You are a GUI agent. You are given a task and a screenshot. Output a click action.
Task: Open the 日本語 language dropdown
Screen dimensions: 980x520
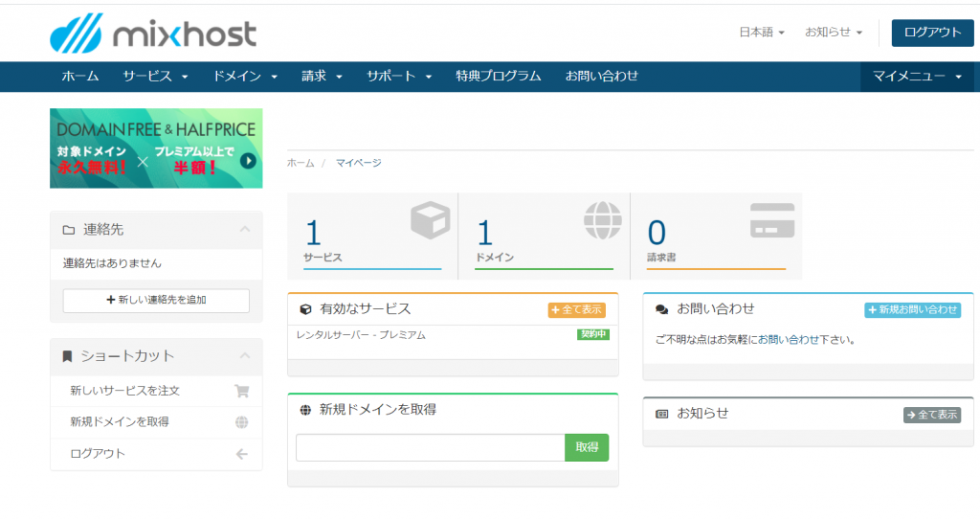coord(761,32)
